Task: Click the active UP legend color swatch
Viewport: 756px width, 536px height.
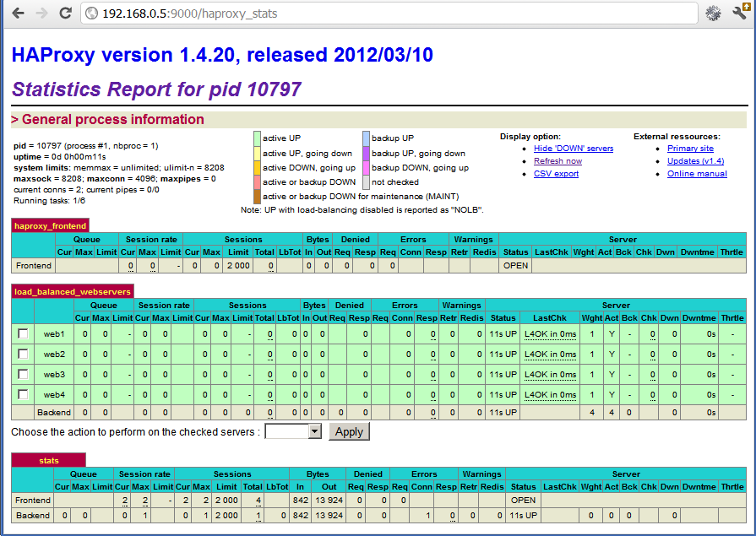Action: pyautogui.click(x=257, y=138)
